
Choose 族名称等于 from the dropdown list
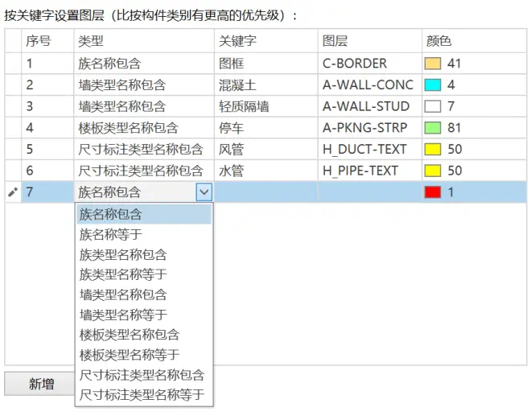click(x=144, y=234)
